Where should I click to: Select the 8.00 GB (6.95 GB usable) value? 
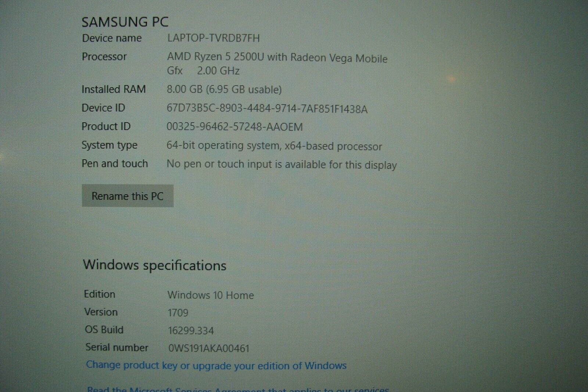224,89
